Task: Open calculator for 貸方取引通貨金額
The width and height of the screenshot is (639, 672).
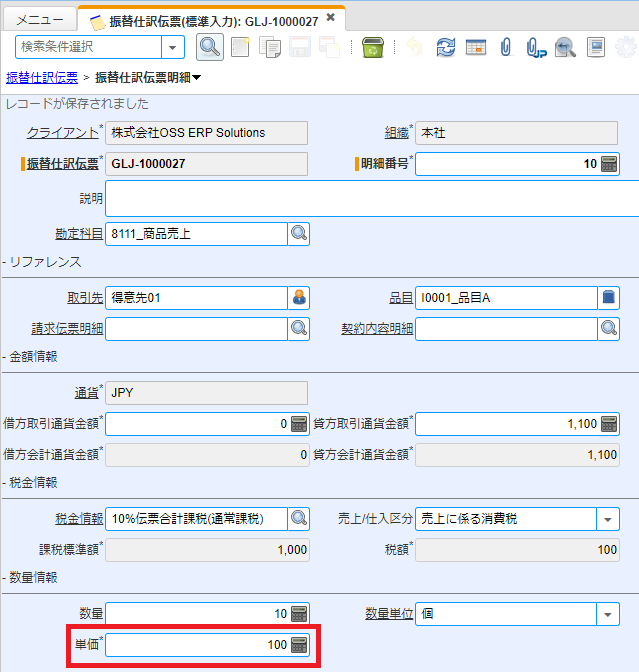Action: [609, 424]
